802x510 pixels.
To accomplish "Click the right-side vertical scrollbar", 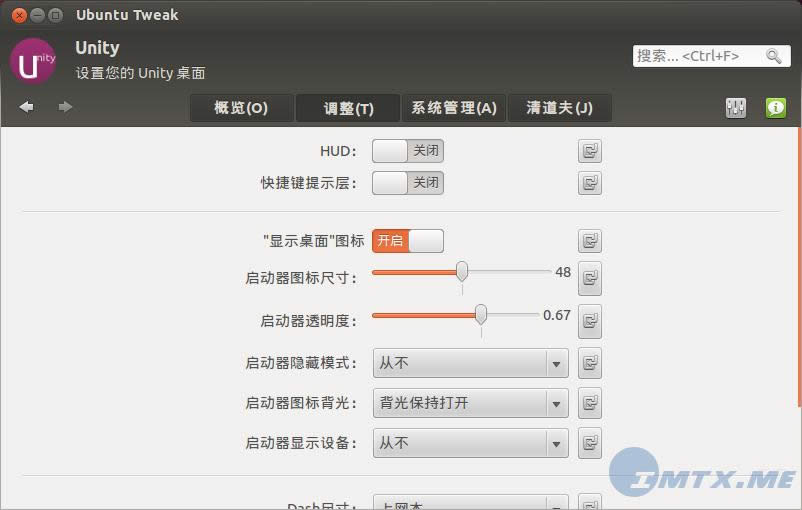I will (799, 266).
